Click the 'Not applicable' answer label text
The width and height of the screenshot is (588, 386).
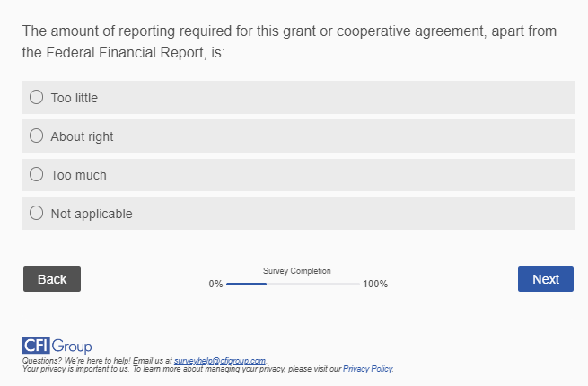click(92, 215)
